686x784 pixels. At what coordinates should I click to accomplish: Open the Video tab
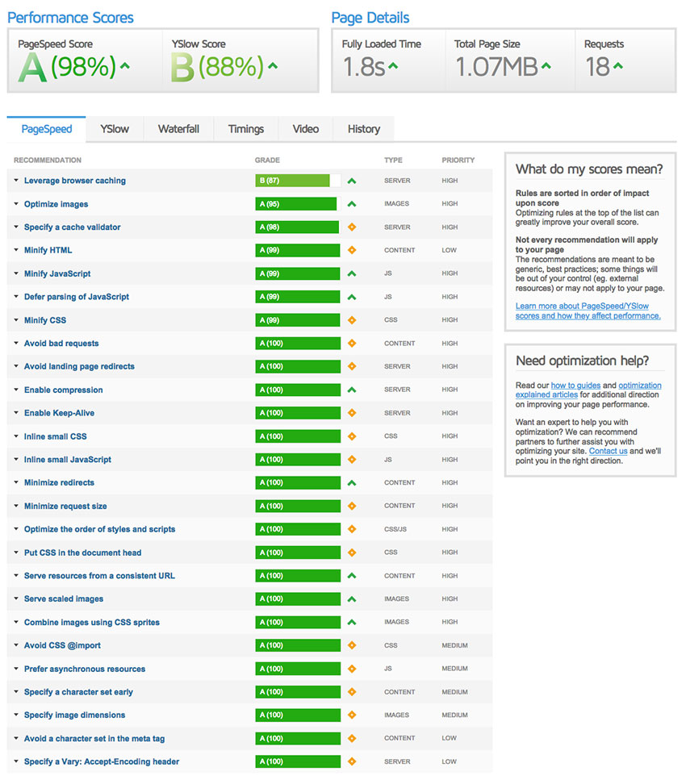(306, 129)
